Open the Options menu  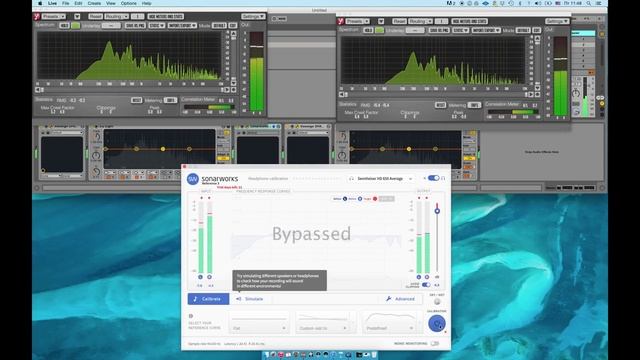point(129,3)
